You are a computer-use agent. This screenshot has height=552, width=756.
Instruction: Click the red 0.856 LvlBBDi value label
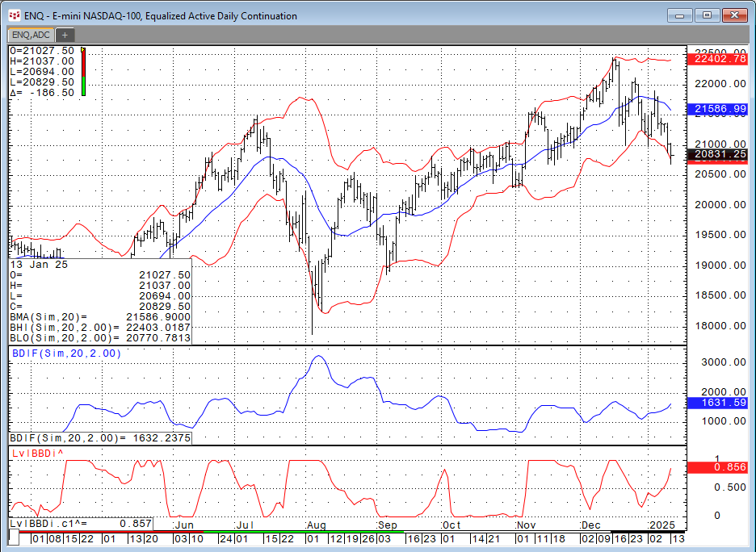point(718,466)
